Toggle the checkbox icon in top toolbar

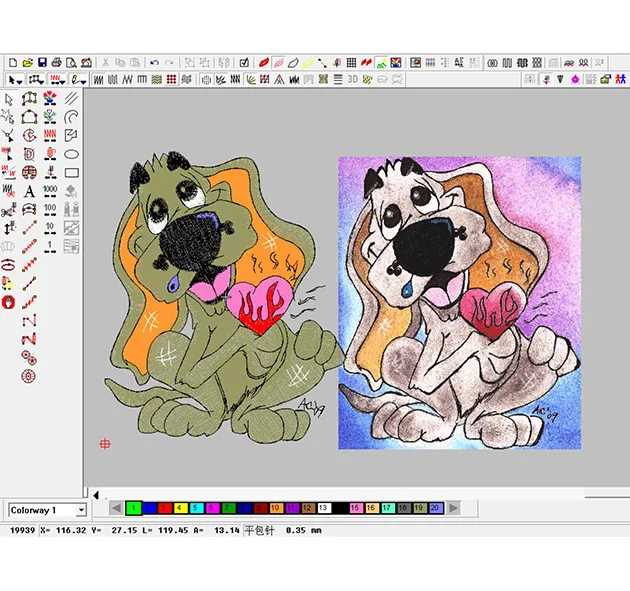pos(244,62)
